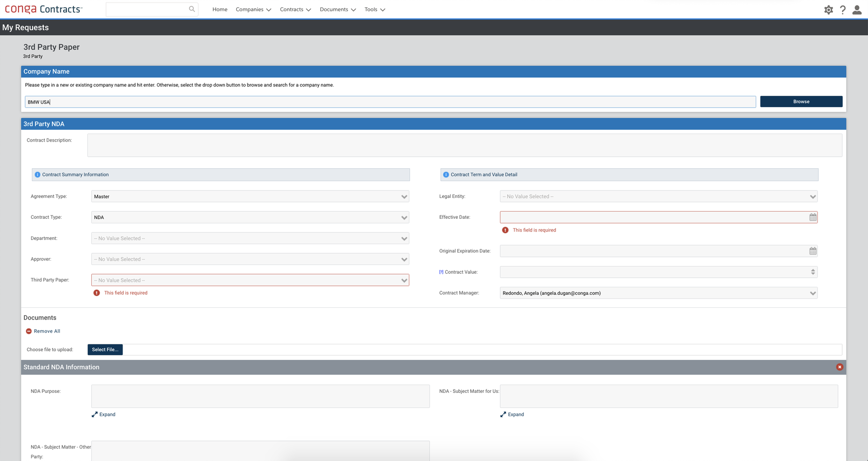The width and height of the screenshot is (868, 461).
Task: Close the Standard NDA Information section
Action: click(x=839, y=367)
